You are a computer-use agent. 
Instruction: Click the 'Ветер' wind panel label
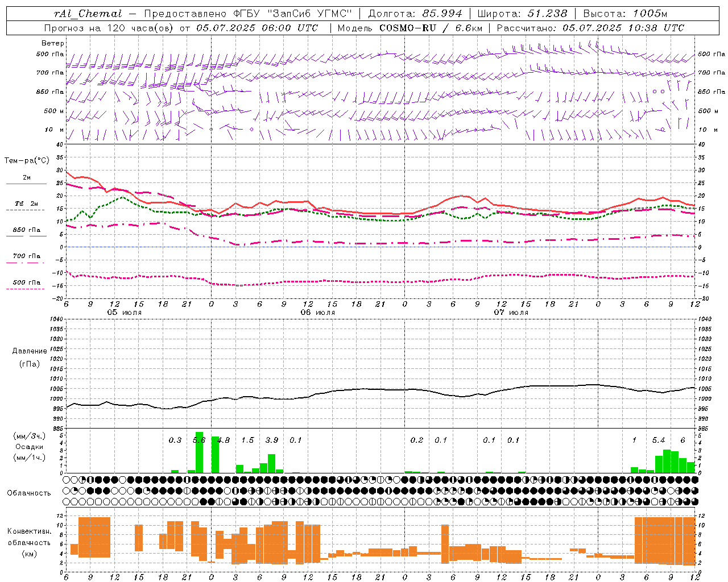pos(53,43)
